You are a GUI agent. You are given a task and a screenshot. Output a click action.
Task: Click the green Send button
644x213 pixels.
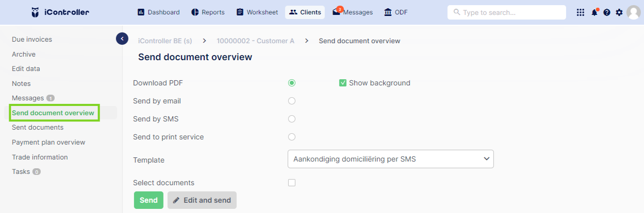148,200
